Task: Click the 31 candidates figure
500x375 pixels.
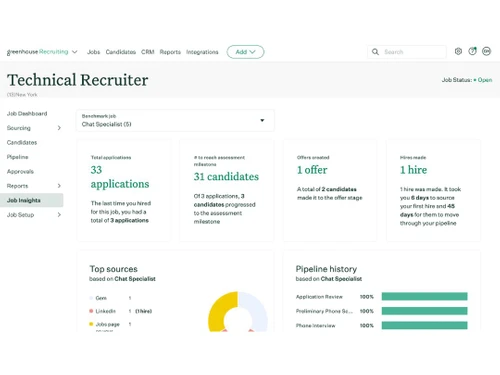Action: pyautogui.click(x=226, y=177)
